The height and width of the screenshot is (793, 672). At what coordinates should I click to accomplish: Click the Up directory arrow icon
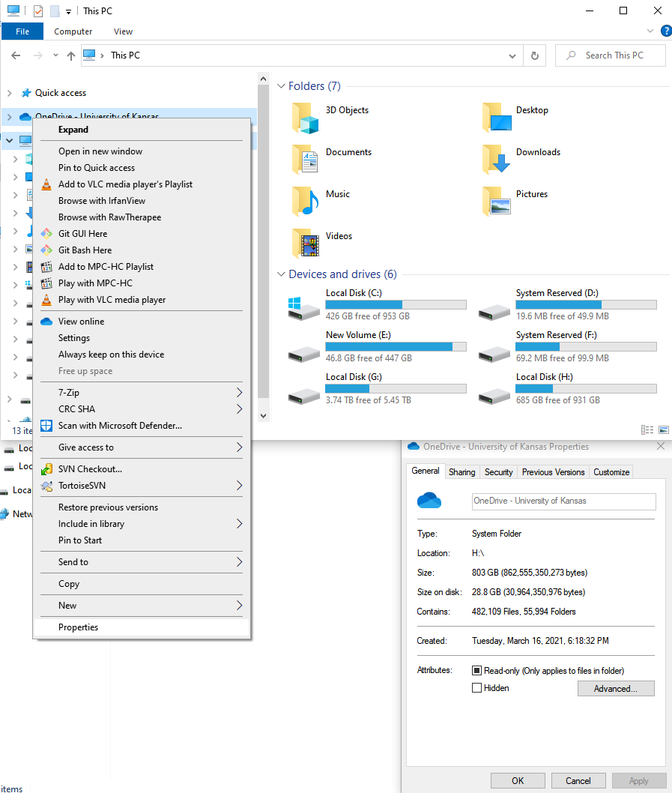(x=70, y=55)
